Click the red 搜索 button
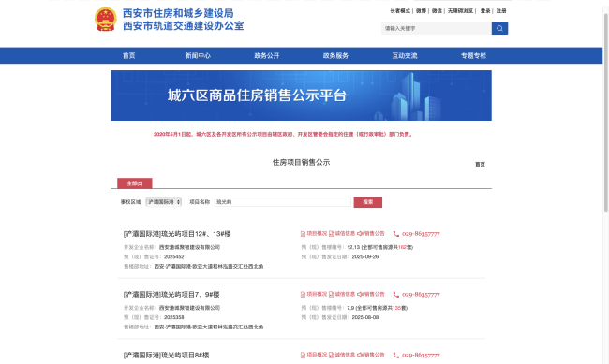 (x=368, y=202)
